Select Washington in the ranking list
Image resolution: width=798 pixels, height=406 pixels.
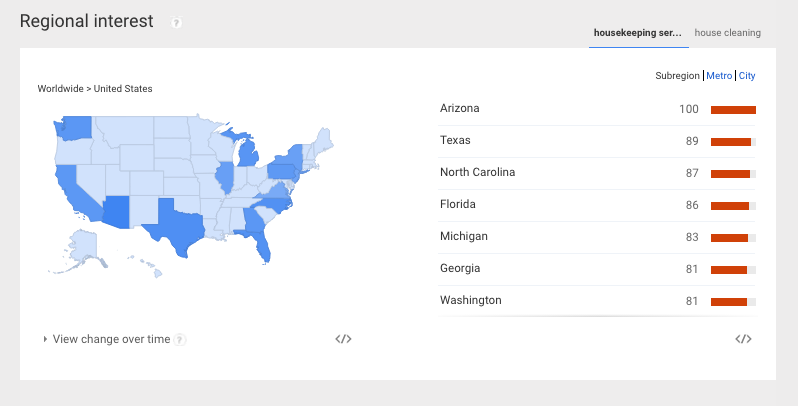pyautogui.click(x=470, y=300)
